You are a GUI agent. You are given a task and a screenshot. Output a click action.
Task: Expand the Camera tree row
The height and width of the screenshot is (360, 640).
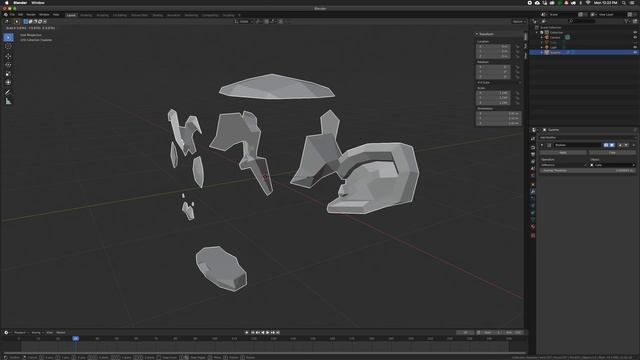click(x=542, y=38)
